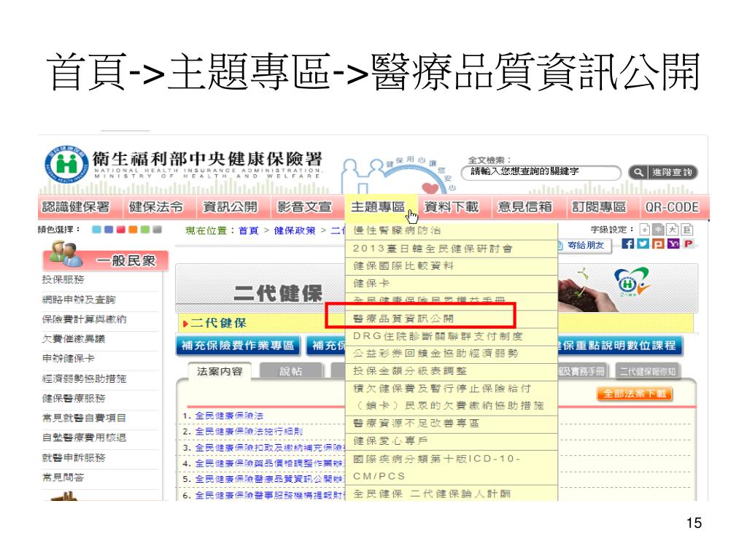Open the QR-CODE menu
The width and height of the screenshot is (747, 560).
click(x=672, y=206)
